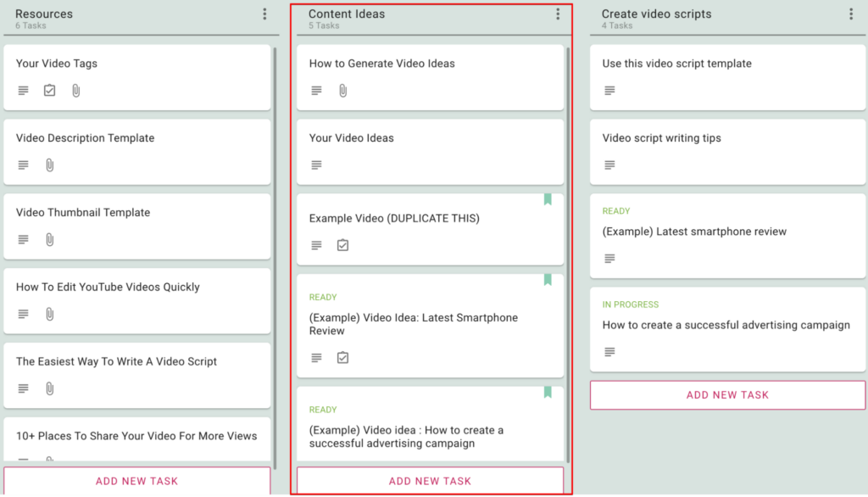Click description icon on Video Idea: Latest Smartphone Review
The image size is (868, 497).
[316, 358]
